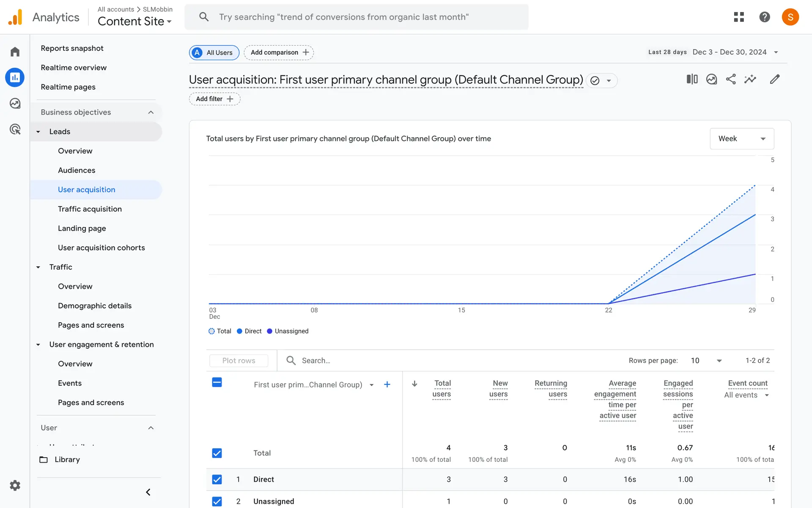The height and width of the screenshot is (508, 812).
Task: Click the Edit comparisons icon
Action: [x=692, y=79]
